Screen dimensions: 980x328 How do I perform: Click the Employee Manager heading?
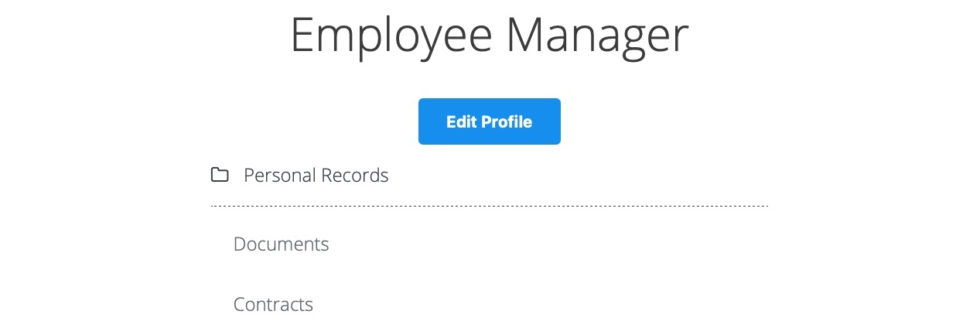[489, 36]
